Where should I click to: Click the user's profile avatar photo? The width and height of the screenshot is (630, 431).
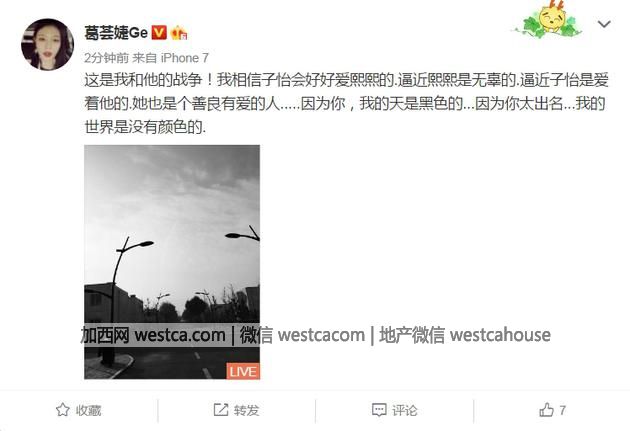click(47, 44)
